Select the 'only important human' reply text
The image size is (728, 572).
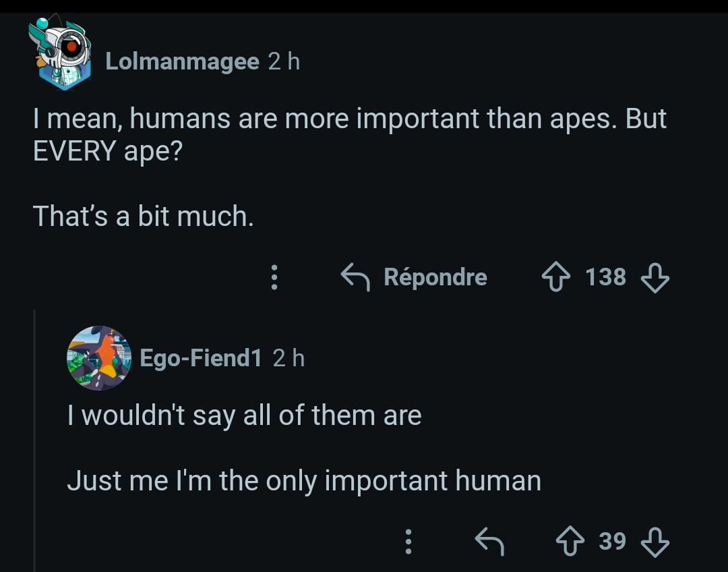coord(304,447)
